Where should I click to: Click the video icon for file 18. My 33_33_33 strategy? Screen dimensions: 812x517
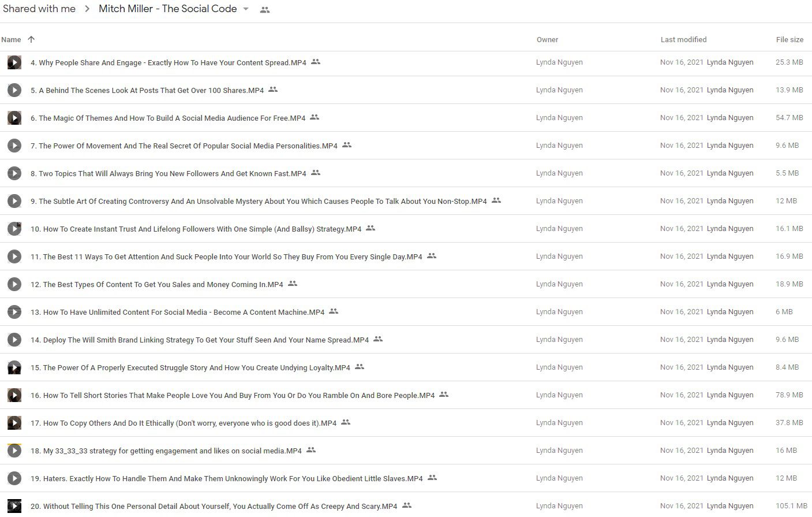tap(14, 451)
